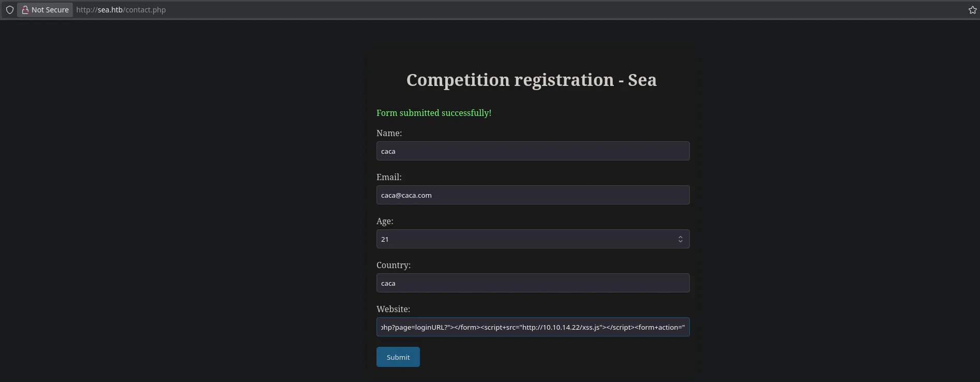
Task: Click the "Name:" field label
Action: tap(389, 133)
